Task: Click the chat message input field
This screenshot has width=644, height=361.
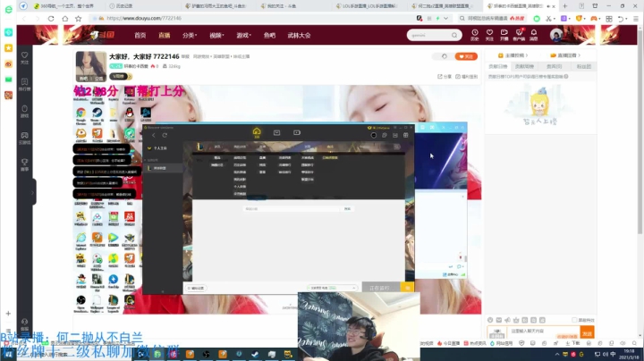Action: tap(544, 331)
